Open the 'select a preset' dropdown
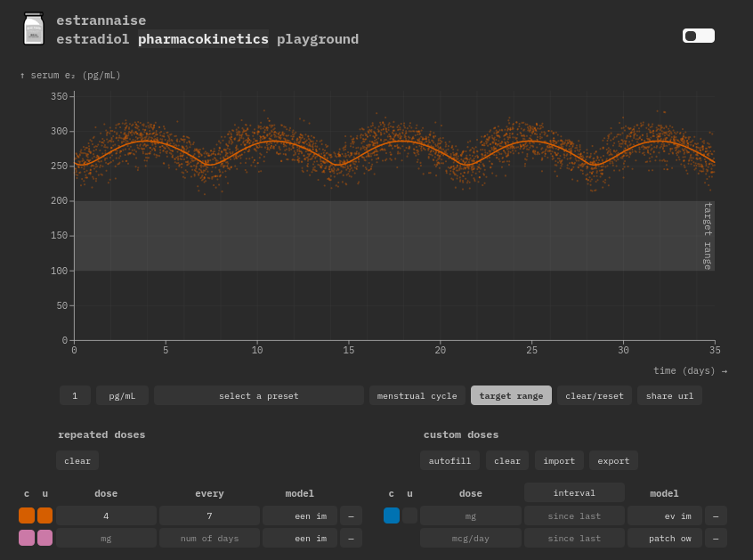 pos(259,396)
